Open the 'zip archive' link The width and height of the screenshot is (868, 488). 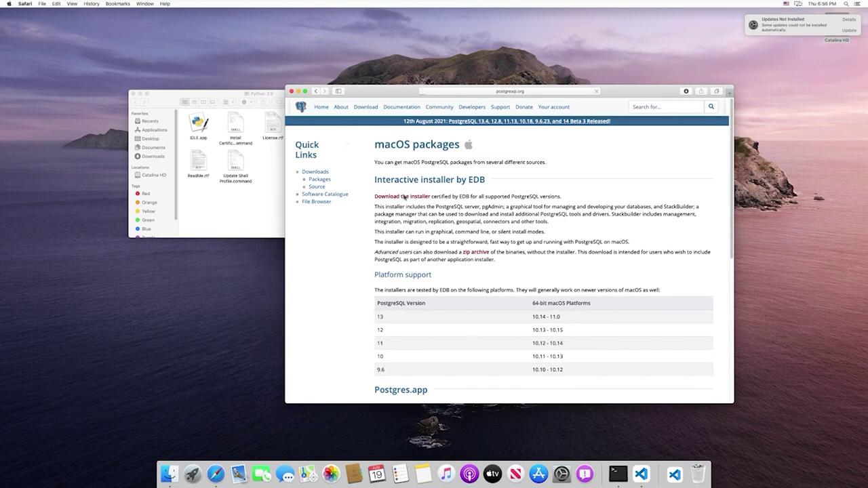tap(475, 252)
